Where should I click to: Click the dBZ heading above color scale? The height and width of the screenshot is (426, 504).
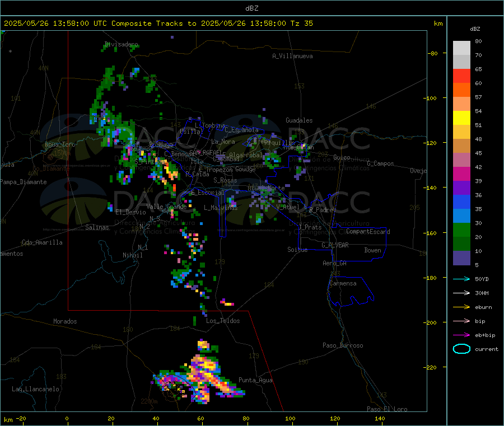click(x=475, y=29)
